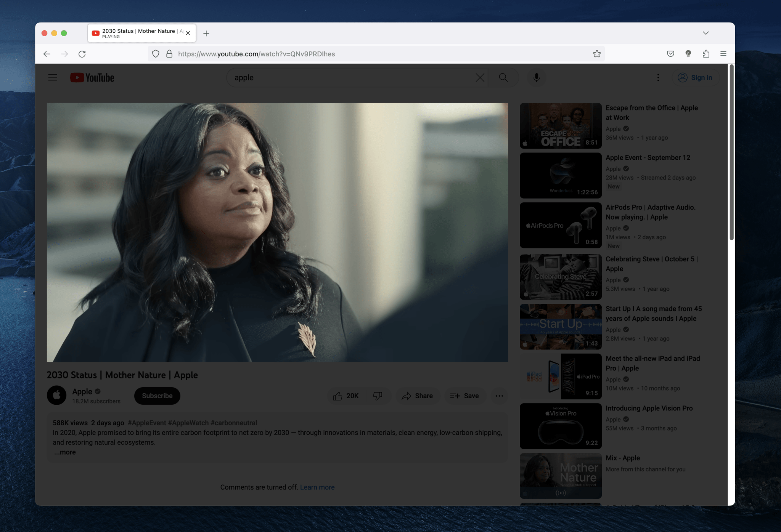Open the YouTube settings kebab near Sign in
Viewport: 781px width, 532px height.
[658, 77]
